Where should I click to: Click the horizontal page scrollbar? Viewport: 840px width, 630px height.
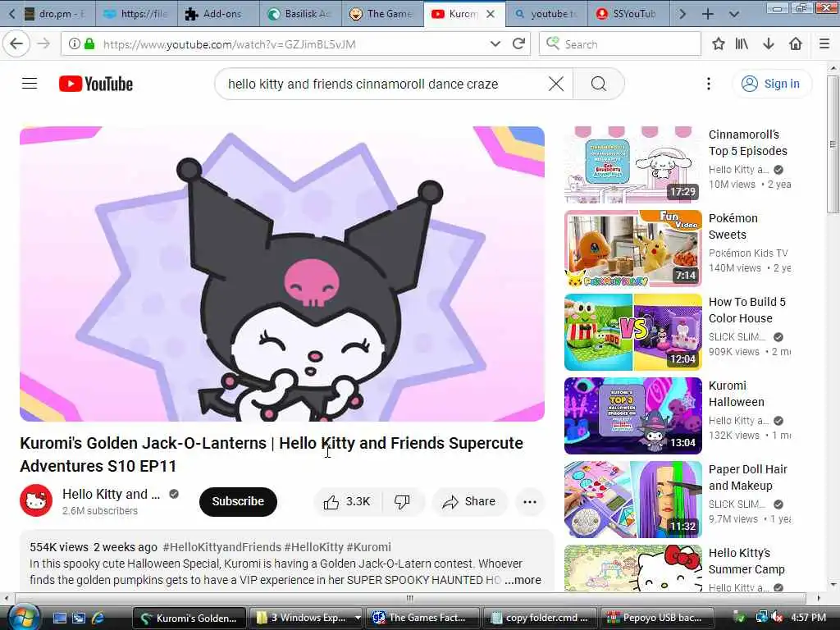(410, 598)
